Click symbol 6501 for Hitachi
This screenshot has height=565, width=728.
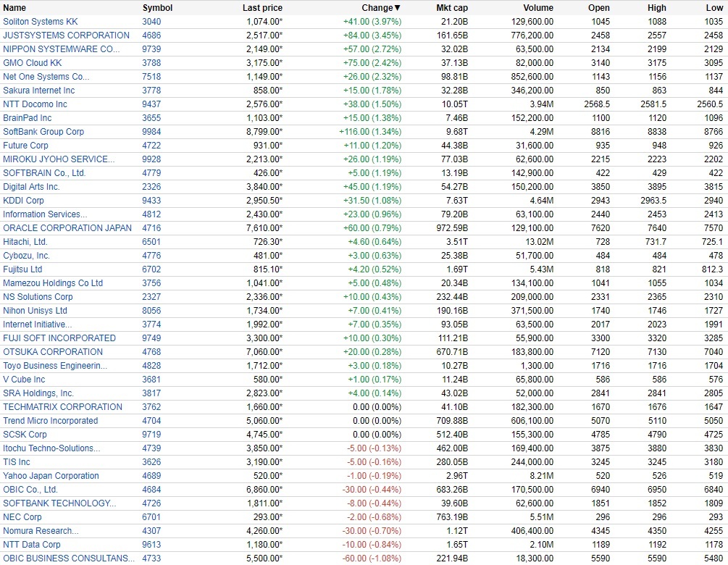pos(151,242)
